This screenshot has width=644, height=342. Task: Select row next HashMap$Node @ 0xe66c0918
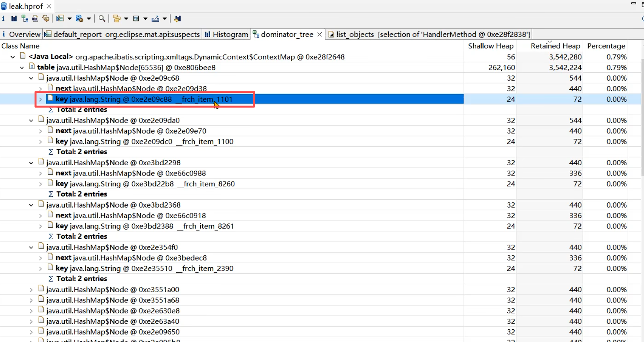(x=320, y=215)
